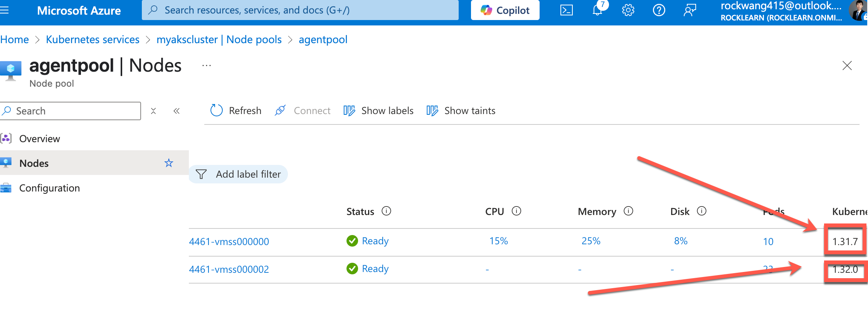The image size is (868, 309).
Task: Open node 4461-vmss000000
Action: 229,242
